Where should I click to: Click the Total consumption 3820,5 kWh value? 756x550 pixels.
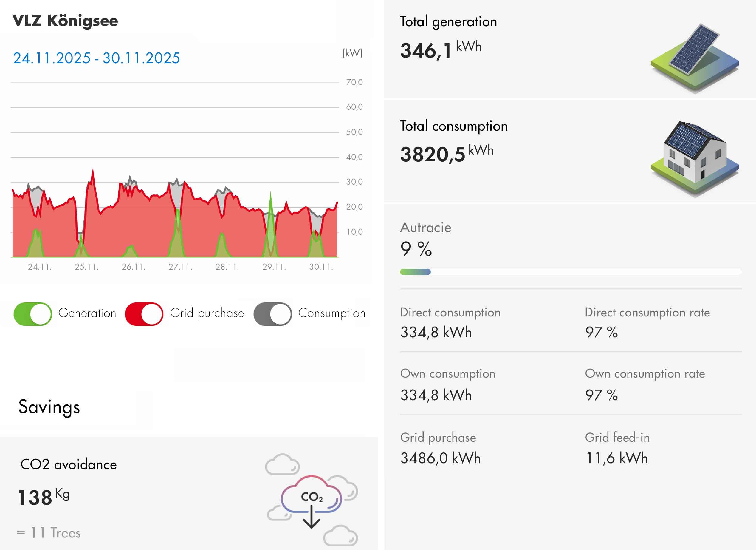coord(446,154)
